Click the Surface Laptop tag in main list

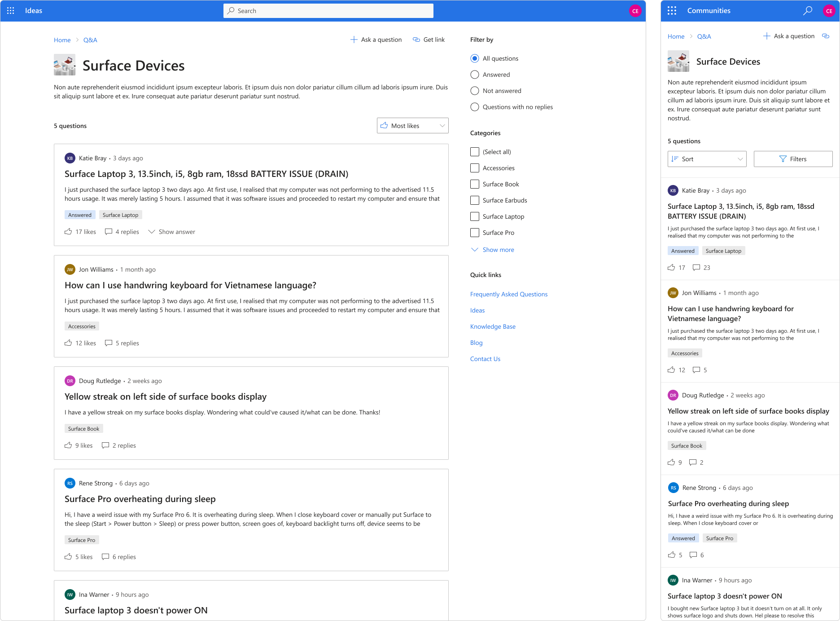tap(121, 215)
